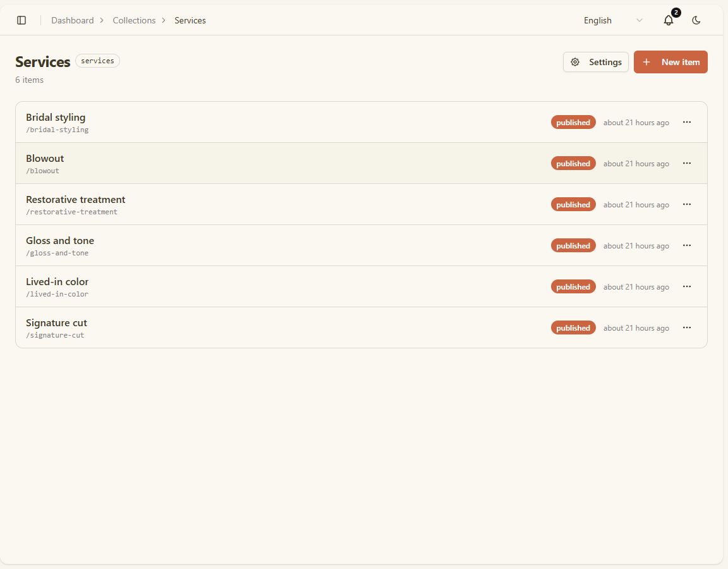The width and height of the screenshot is (728, 569).
Task: Open the English language dropdown
Action: (612, 20)
